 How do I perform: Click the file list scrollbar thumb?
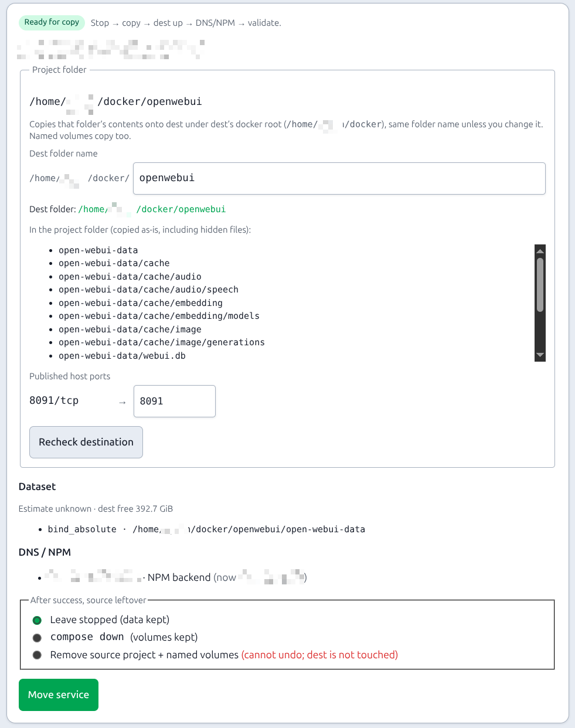point(540,285)
